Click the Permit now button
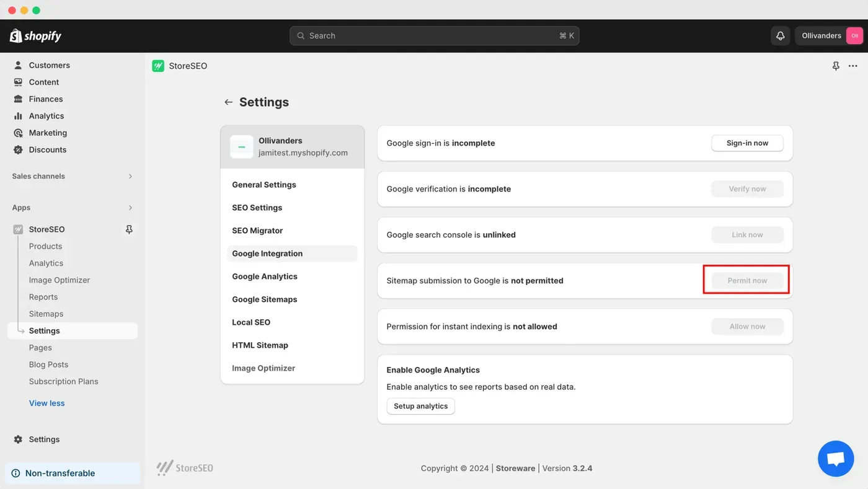868x489 pixels. [747, 281]
